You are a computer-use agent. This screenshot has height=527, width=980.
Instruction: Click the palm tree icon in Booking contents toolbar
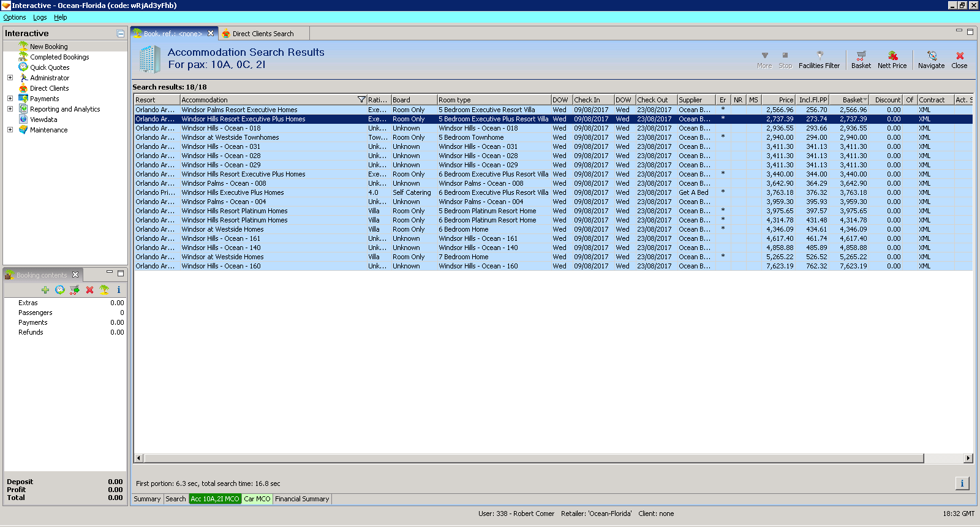point(104,290)
